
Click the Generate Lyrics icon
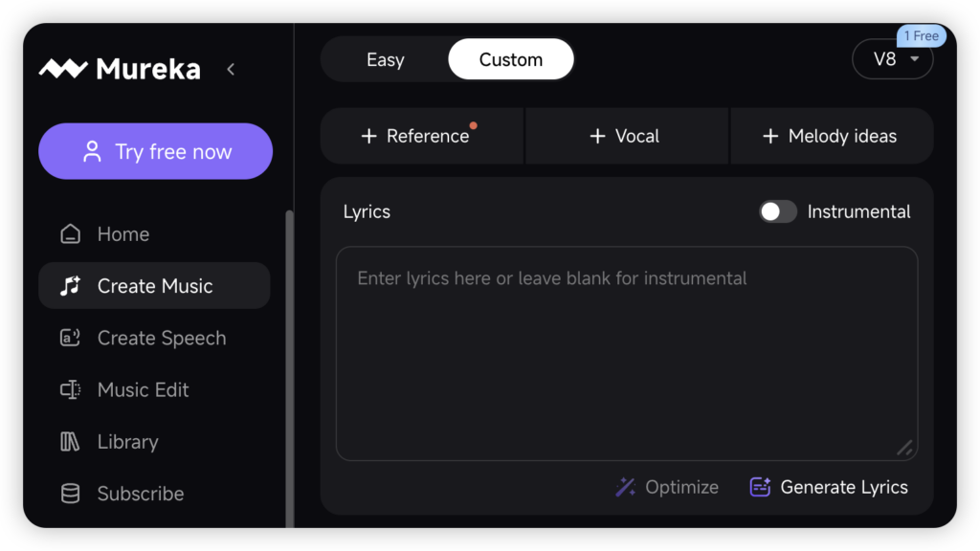pyautogui.click(x=760, y=488)
